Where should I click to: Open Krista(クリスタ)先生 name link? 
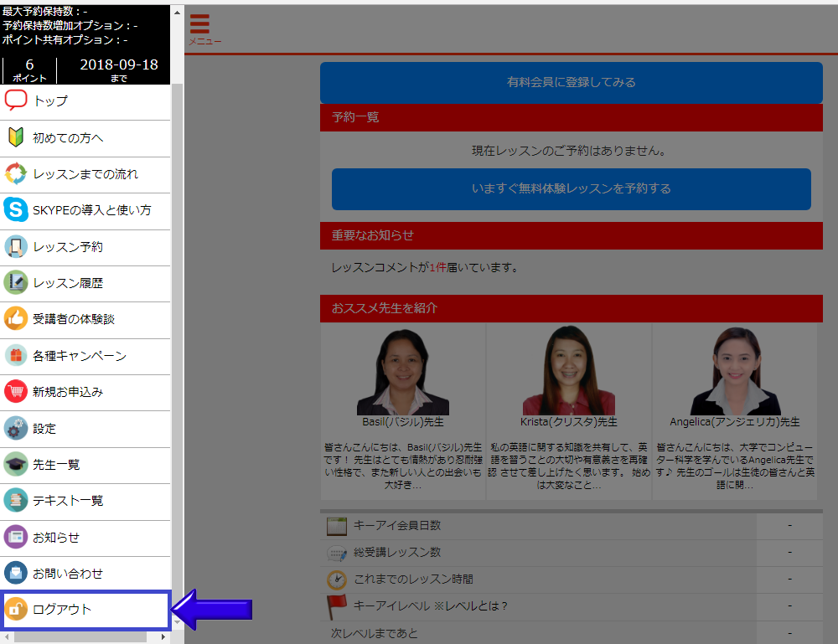[x=569, y=422]
